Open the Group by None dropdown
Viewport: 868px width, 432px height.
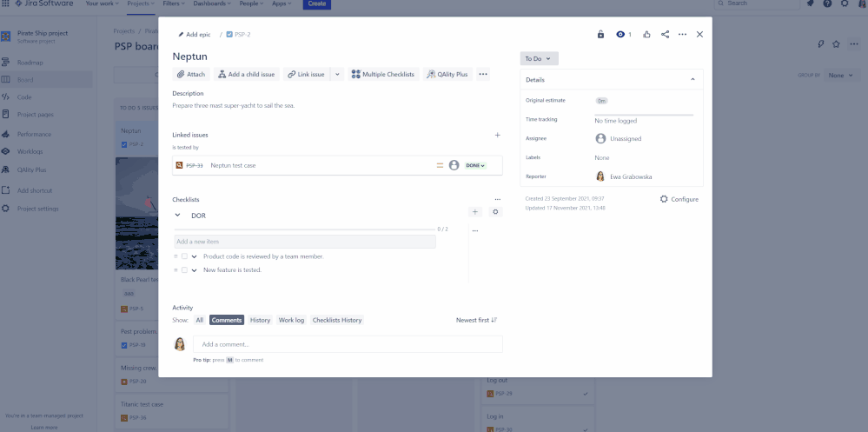(841, 76)
